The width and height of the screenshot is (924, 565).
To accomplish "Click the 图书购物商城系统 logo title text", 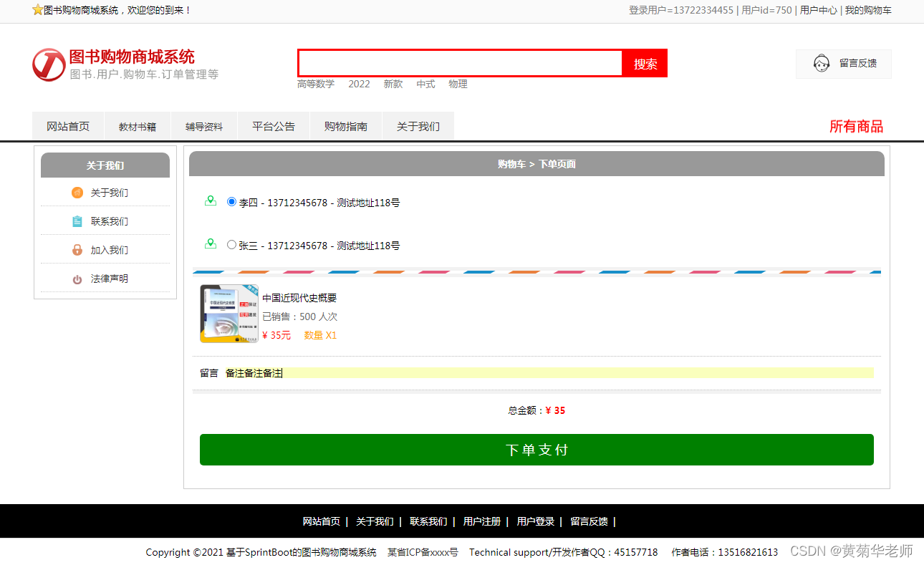I will (132, 57).
